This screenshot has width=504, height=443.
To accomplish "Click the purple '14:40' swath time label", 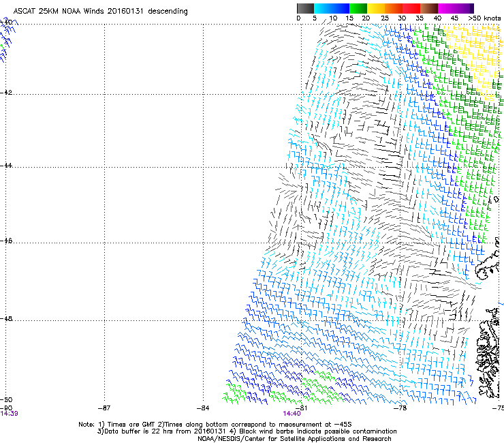I will pyautogui.click(x=292, y=414).
